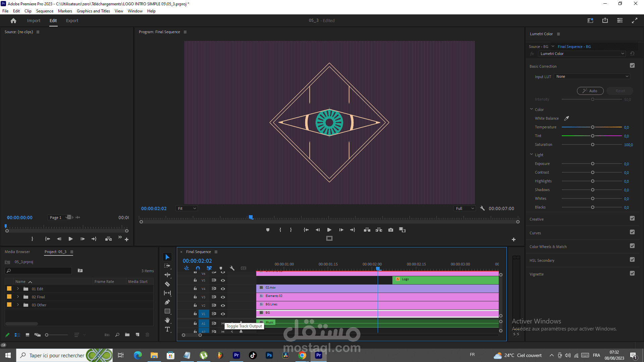644x362 pixels.
Task: Uncheck the Vignette section checkbox
Action: (632, 274)
